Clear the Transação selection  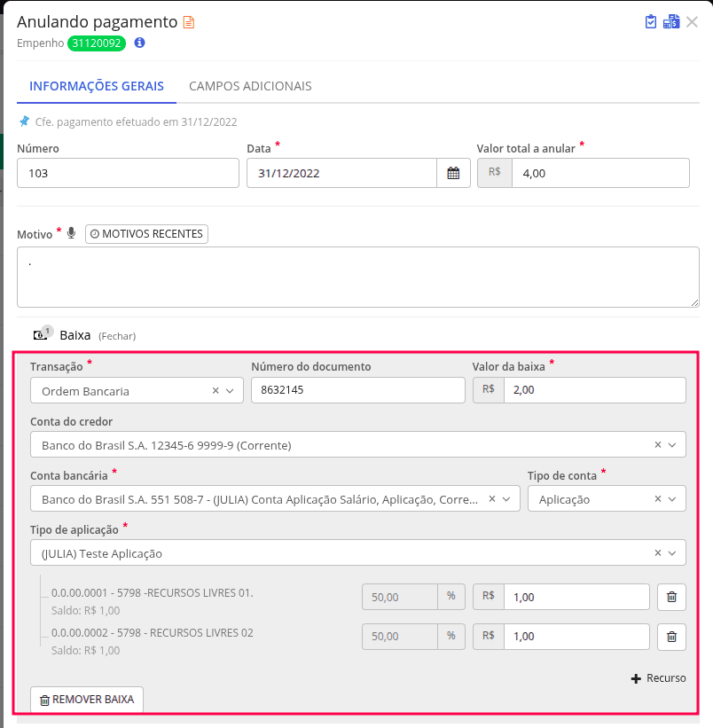pyautogui.click(x=215, y=390)
